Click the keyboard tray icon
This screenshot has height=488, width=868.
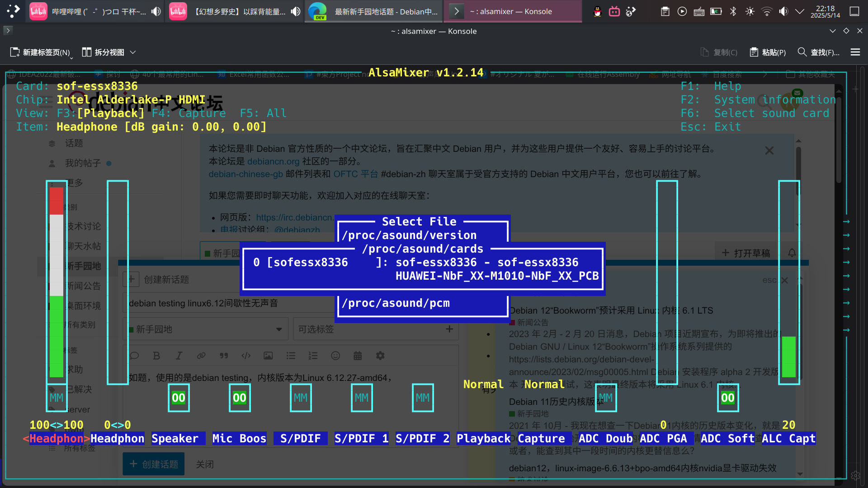[x=699, y=11]
